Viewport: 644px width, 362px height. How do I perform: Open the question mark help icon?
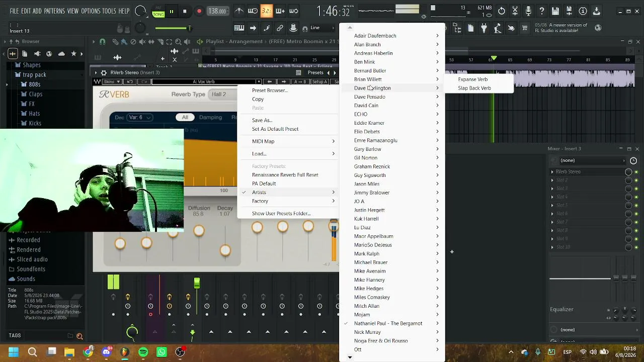point(542,11)
